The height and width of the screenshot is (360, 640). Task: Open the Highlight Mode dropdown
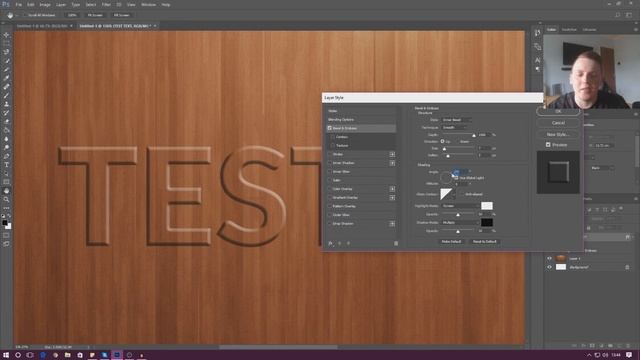point(460,206)
